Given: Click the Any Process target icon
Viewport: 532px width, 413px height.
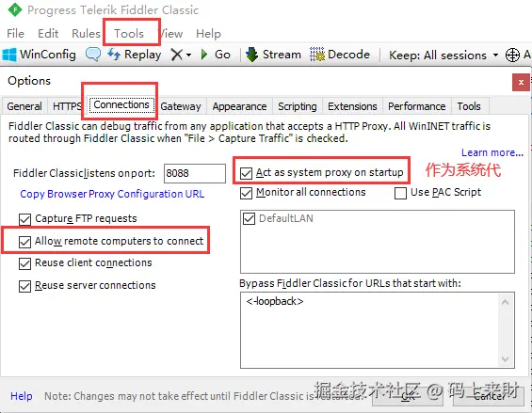Looking at the screenshot, I should (512, 55).
